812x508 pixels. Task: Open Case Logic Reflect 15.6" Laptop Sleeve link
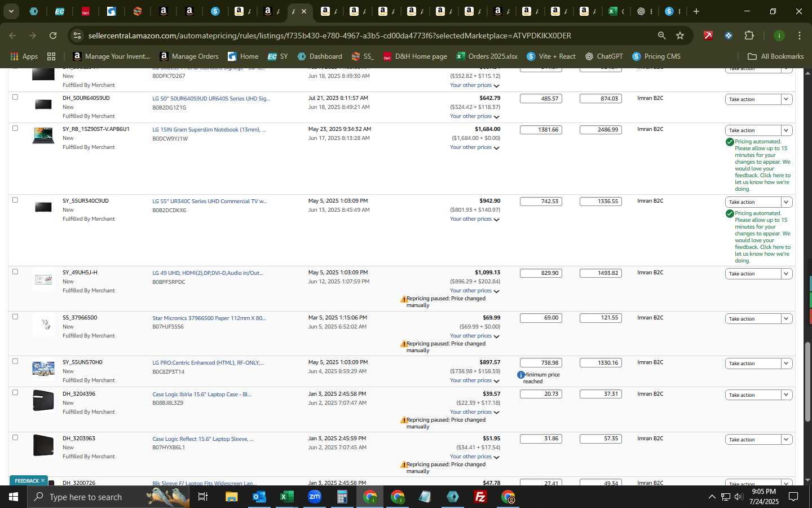(x=203, y=439)
